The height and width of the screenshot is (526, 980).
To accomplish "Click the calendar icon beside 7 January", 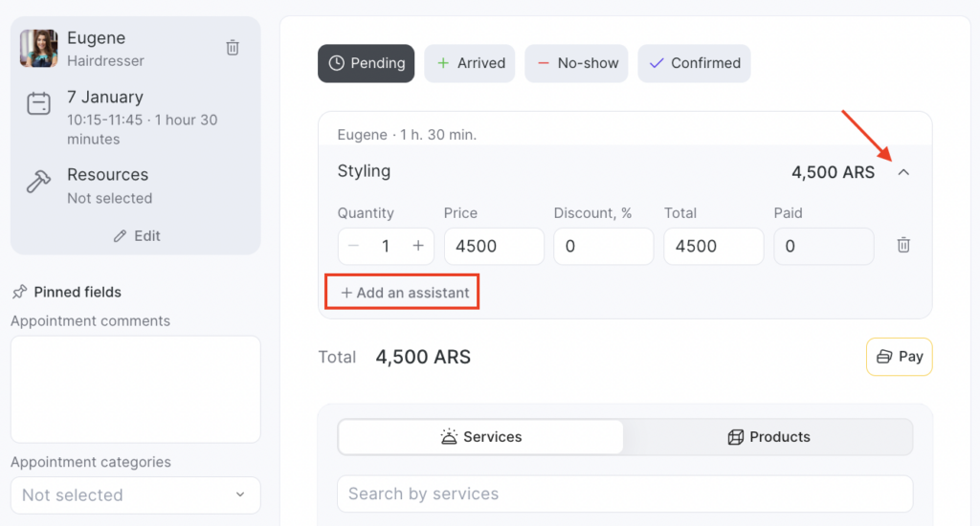I will tap(38, 104).
